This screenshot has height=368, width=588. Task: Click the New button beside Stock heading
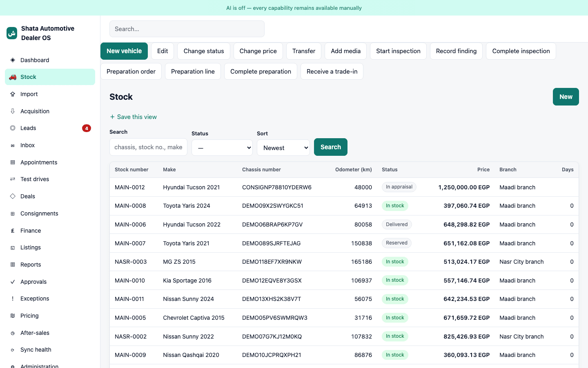[x=566, y=97]
